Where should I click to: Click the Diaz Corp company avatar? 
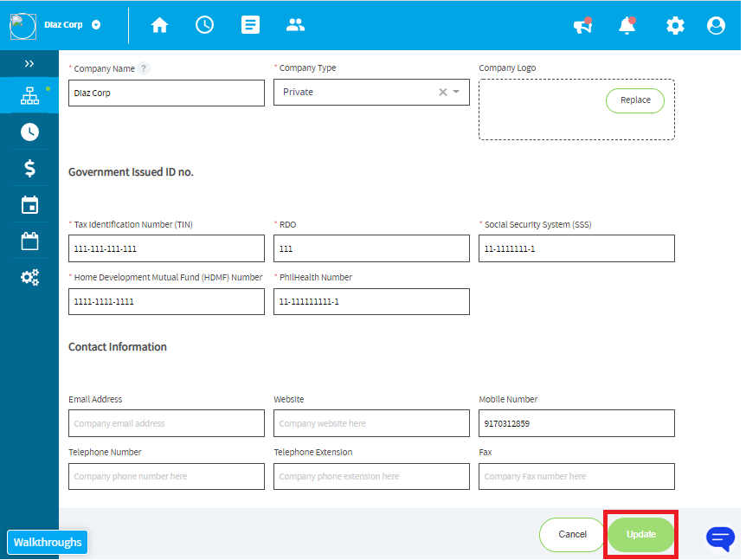tap(23, 26)
